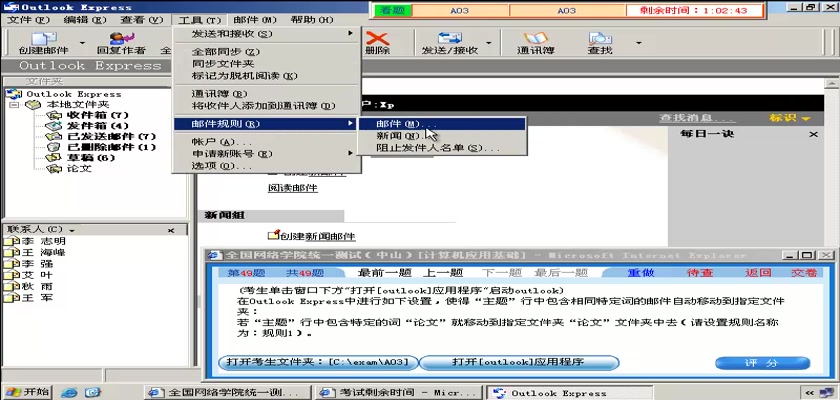This screenshot has width=840, height=400.
Task: Select 发送和接收(S) in Tools menu
Action: click(266, 34)
